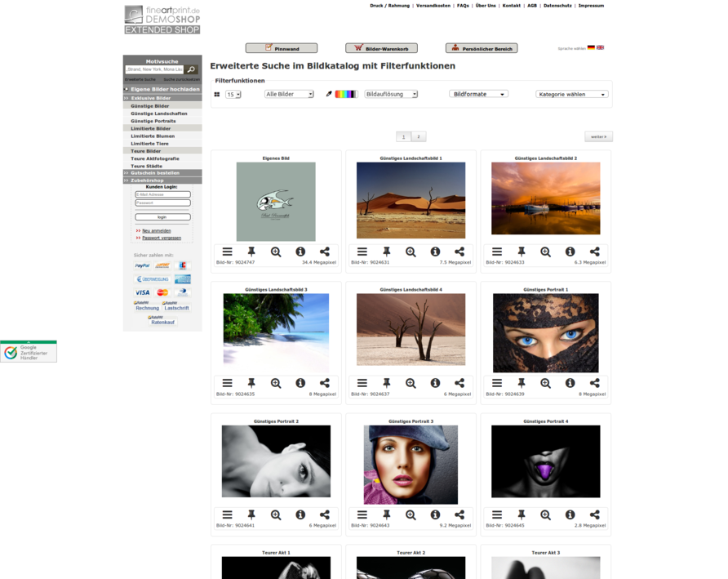The height and width of the screenshot is (579, 728).
Task: Open the Günstiges Portrait 1 thumbnail
Action: (545, 332)
